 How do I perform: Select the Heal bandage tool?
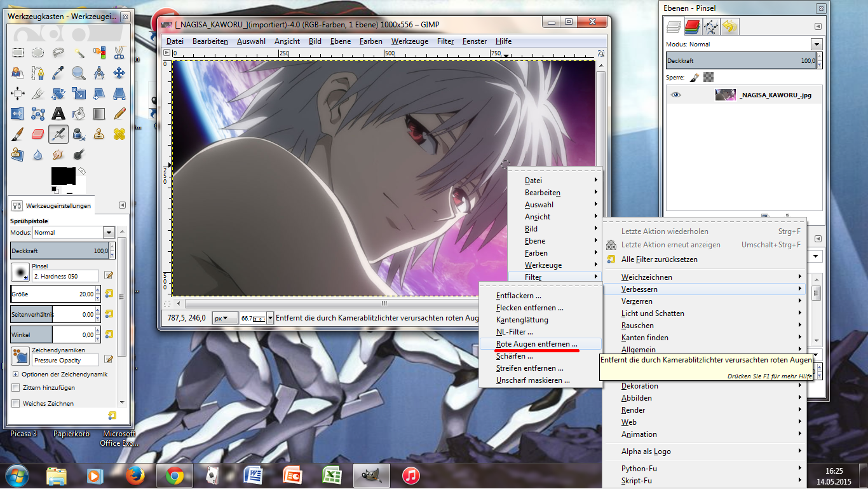(x=119, y=134)
